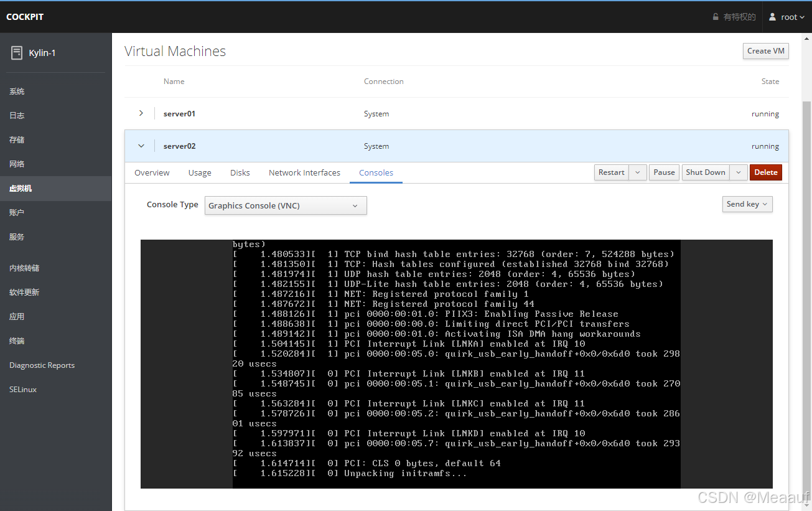Click the Console Type label

pyautogui.click(x=172, y=204)
